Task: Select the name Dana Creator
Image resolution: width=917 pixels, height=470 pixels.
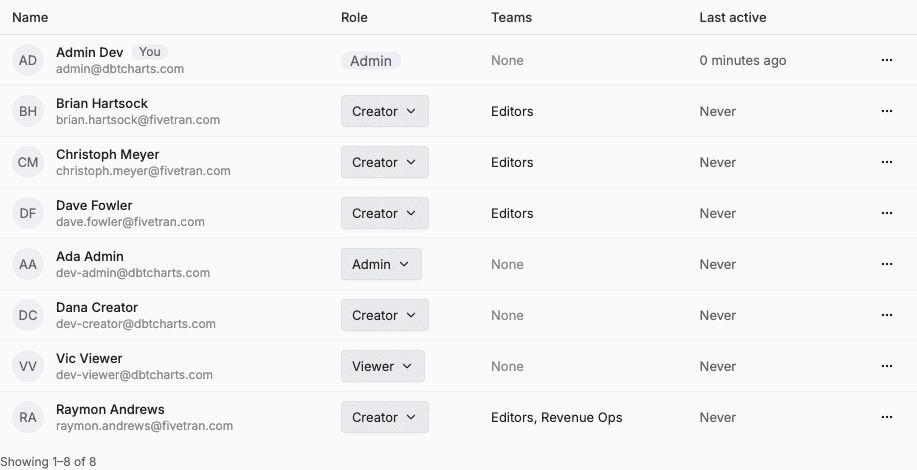Action: [97, 307]
